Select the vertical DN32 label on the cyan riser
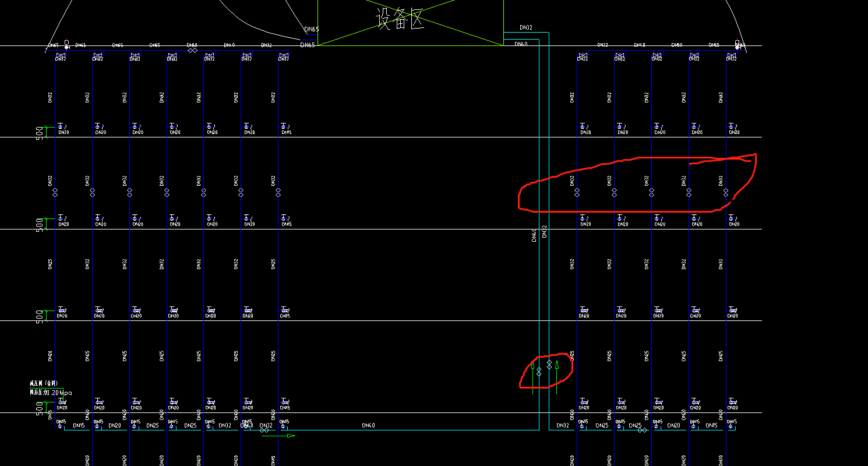The image size is (868, 466). [x=545, y=231]
